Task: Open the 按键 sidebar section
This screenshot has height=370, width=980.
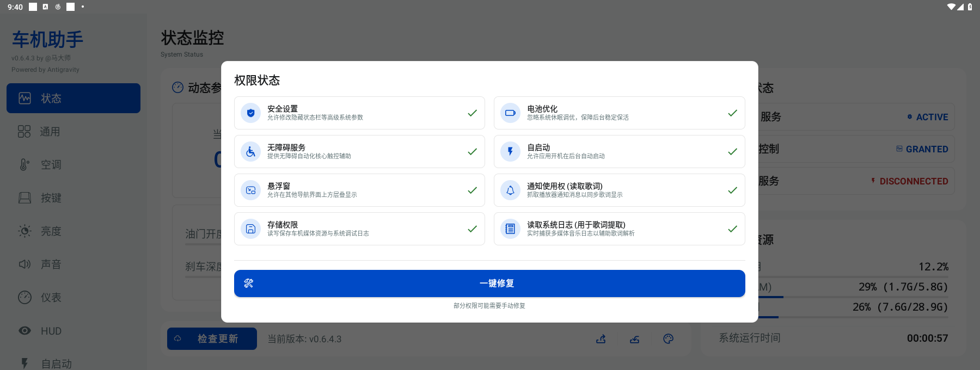Action: coord(73,198)
